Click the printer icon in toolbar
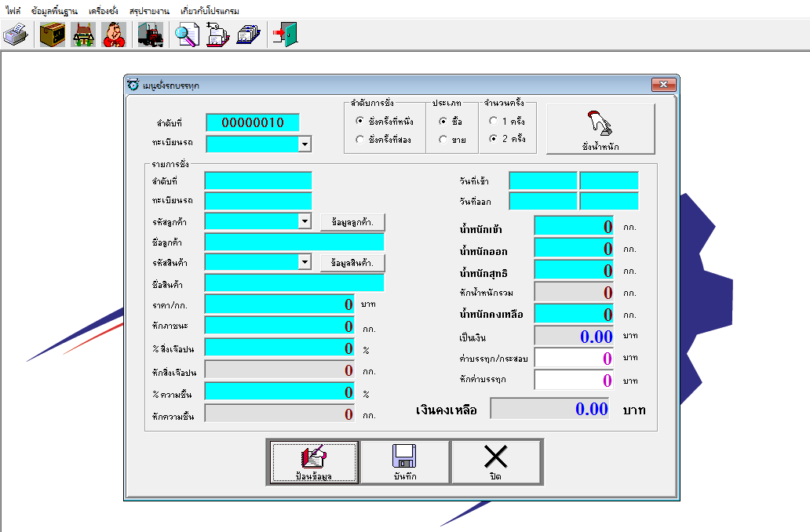Image resolution: width=810 pixels, height=532 pixels. 16,35
